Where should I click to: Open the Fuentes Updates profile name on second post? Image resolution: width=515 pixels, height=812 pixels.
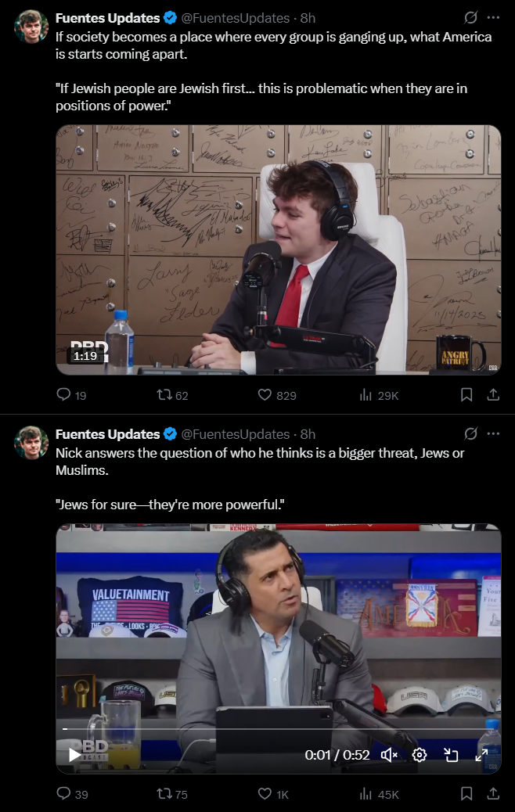[108, 434]
